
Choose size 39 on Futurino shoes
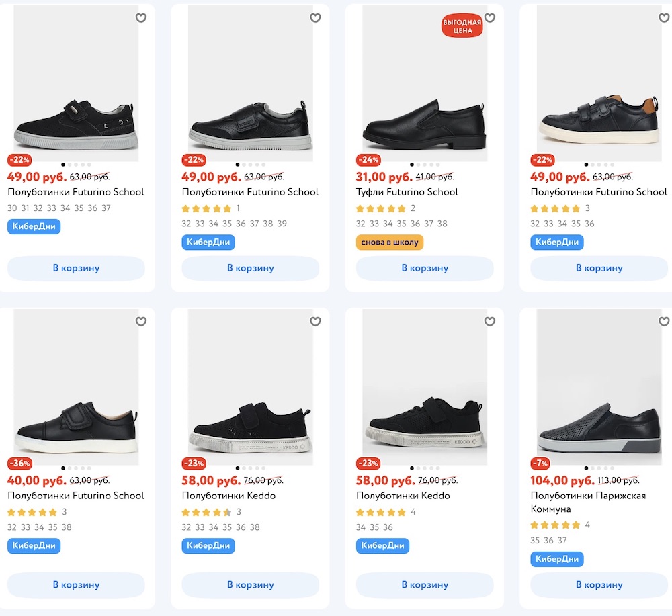[282, 224]
